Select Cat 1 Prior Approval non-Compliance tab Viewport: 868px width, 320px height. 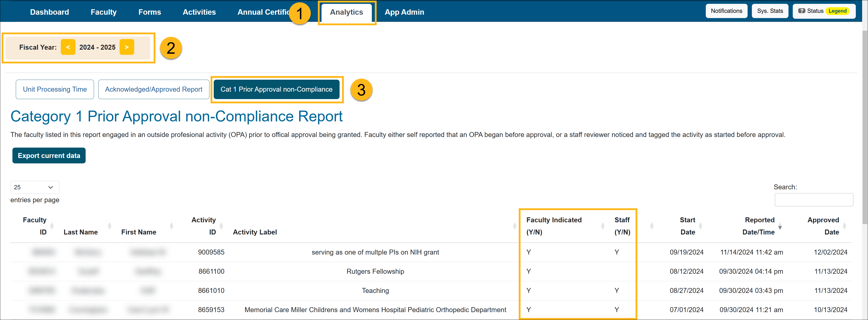(276, 89)
